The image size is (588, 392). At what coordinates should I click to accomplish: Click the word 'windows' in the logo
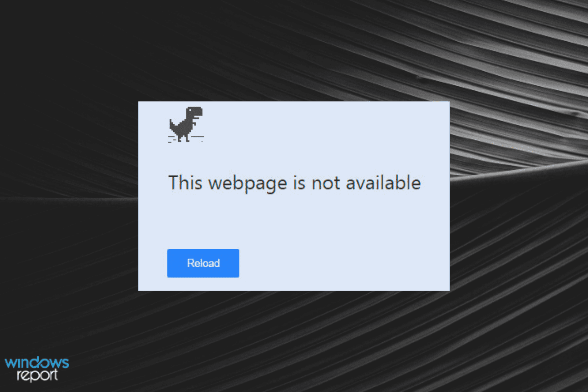[37, 363]
